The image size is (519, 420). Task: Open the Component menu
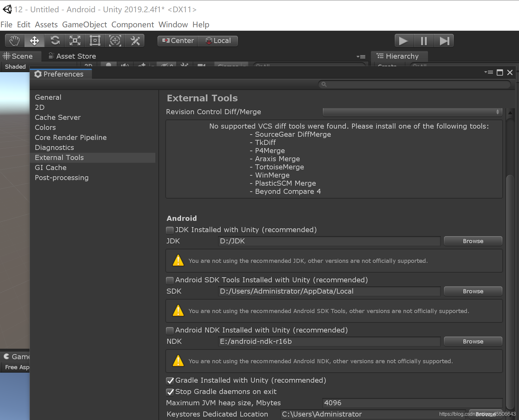(133, 24)
